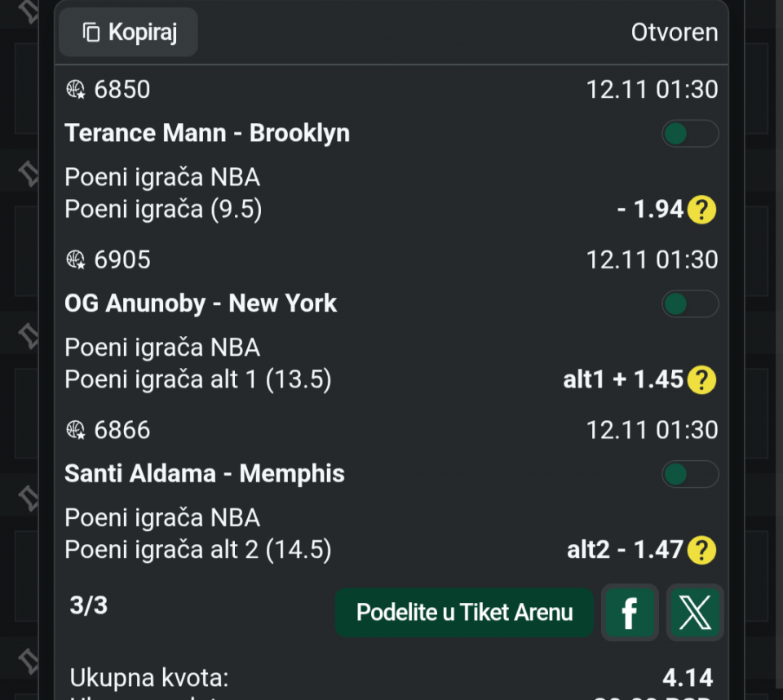Select the Poeni igrača alt 1 (13.5) line

pyautogui.click(x=198, y=379)
